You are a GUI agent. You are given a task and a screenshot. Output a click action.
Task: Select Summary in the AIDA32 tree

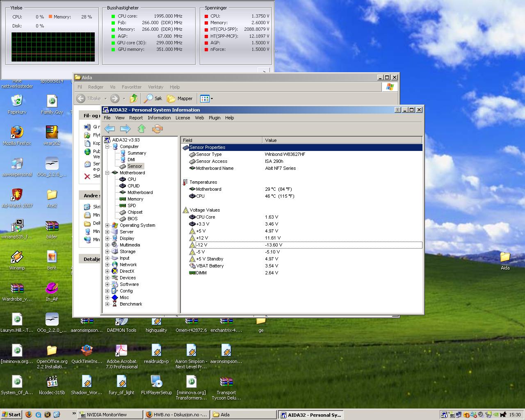[137, 153]
